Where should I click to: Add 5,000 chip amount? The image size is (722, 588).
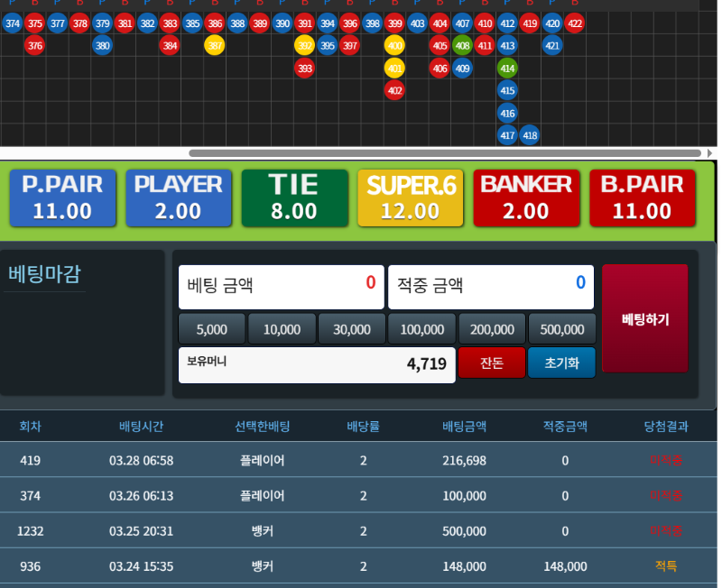point(211,329)
